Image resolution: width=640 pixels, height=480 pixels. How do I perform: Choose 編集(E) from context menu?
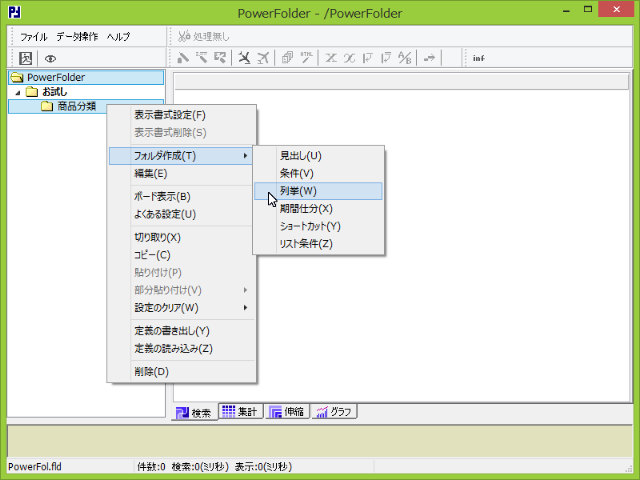[151, 174]
